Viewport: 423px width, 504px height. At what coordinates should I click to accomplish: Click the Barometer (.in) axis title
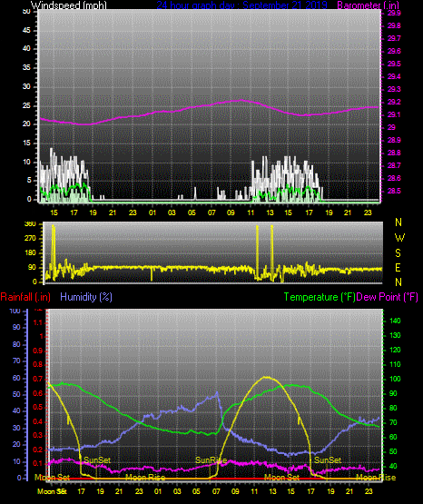point(368,5)
